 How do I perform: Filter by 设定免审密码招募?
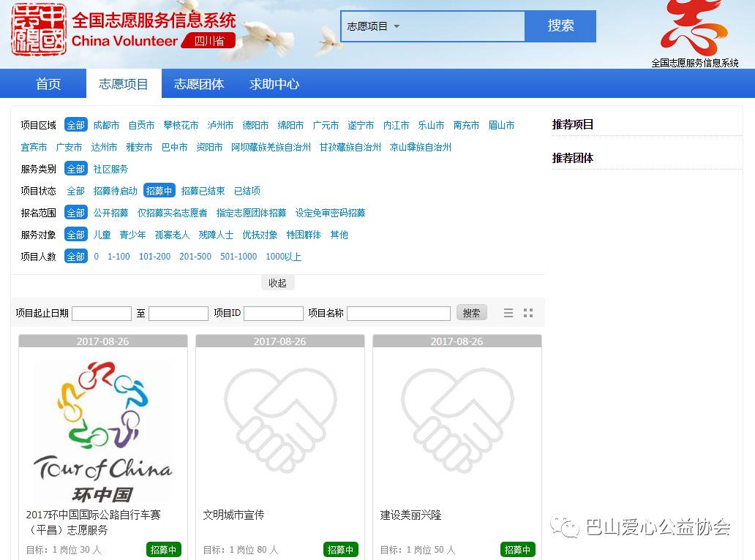coord(331,213)
